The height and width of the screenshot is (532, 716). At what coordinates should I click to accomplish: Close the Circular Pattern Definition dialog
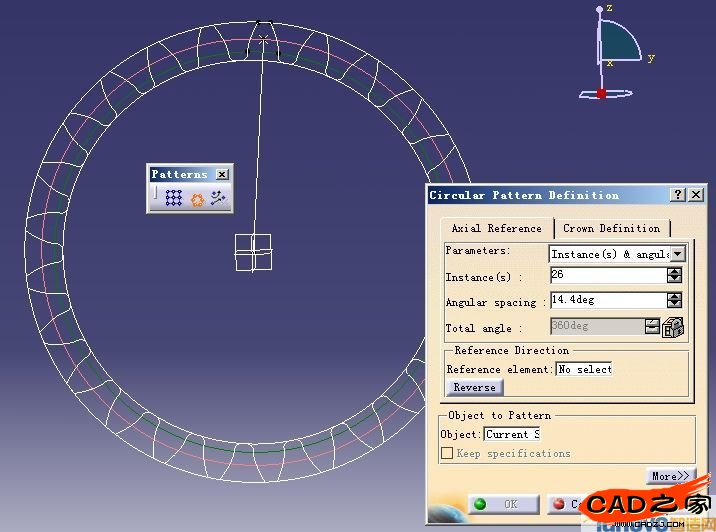[696, 195]
